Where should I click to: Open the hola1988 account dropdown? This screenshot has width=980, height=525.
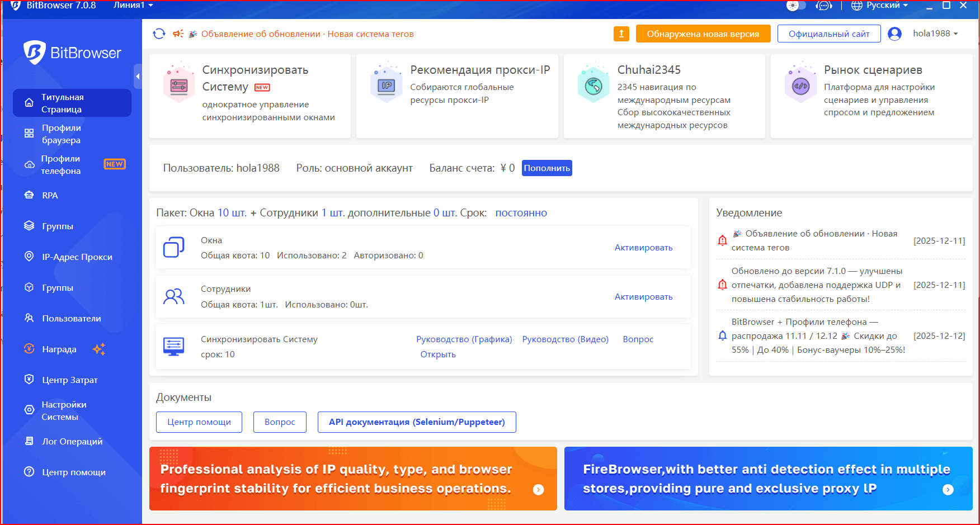pos(935,34)
